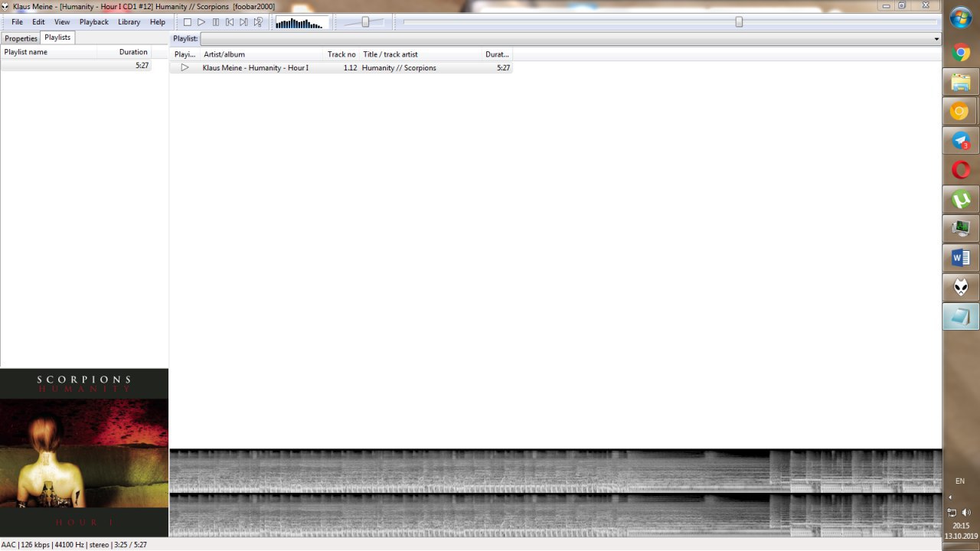Image resolution: width=980 pixels, height=551 pixels.
Task: Click the AAC status bar info
Action: [x=73, y=545]
